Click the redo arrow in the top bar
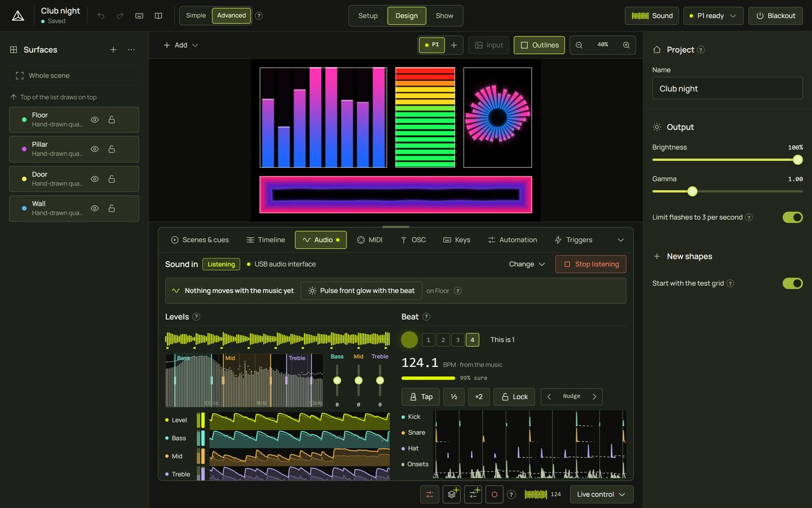This screenshot has width=812, height=508. tap(120, 16)
